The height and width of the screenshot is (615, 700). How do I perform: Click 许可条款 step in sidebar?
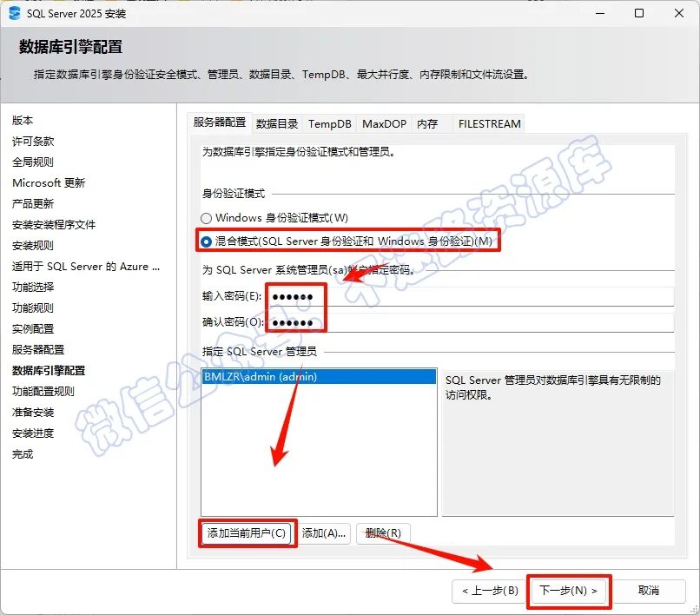33,141
